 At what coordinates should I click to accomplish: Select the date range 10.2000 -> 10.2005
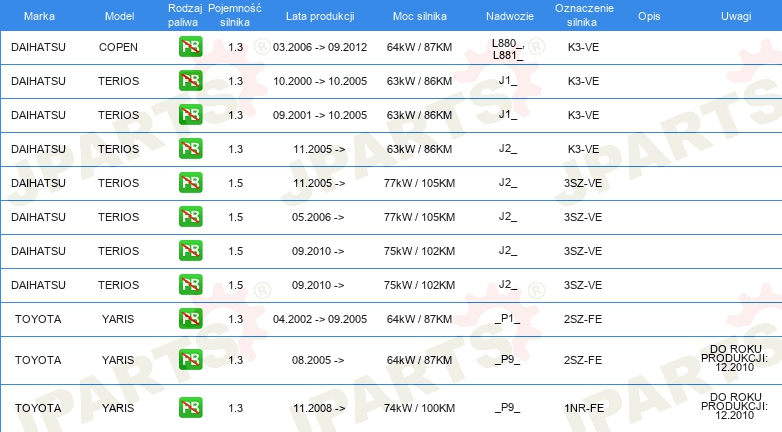(x=320, y=81)
